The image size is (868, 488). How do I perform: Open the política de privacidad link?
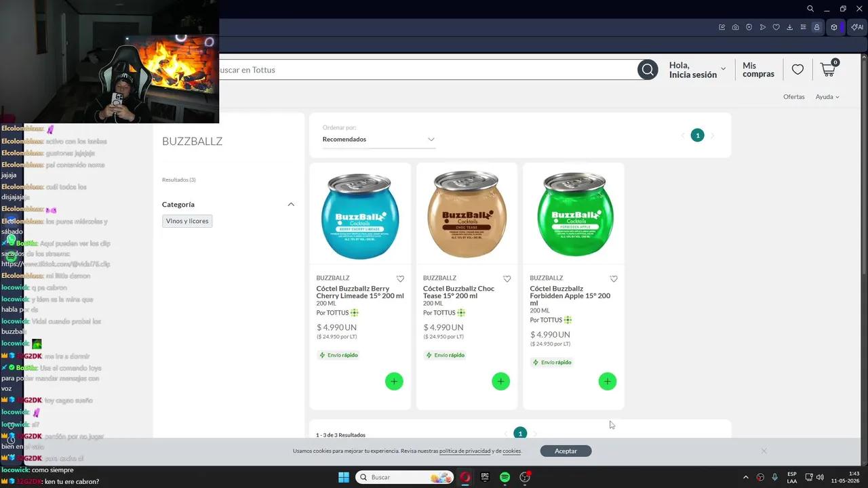click(x=465, y=451)
